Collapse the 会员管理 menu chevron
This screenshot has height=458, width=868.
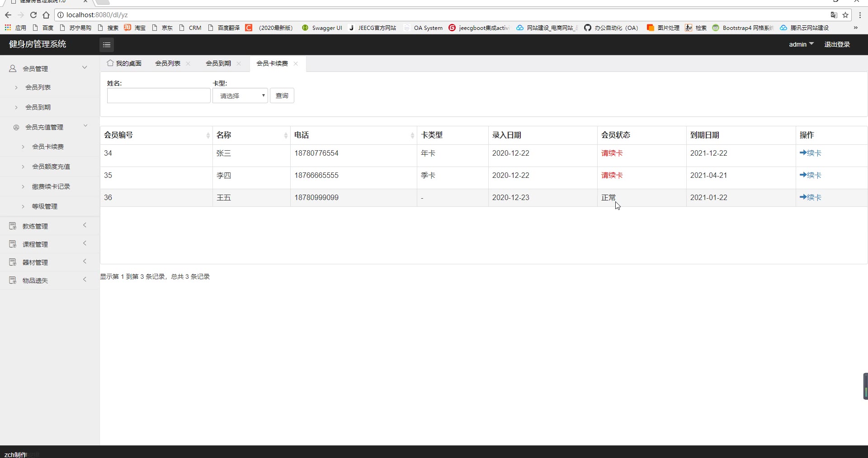tap(85, 67)
